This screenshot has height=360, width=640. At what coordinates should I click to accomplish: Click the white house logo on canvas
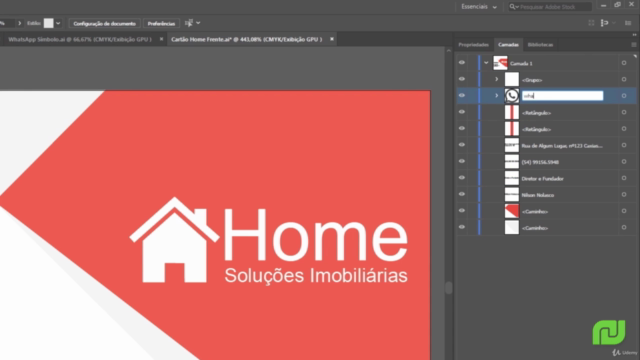pos(174,240)
